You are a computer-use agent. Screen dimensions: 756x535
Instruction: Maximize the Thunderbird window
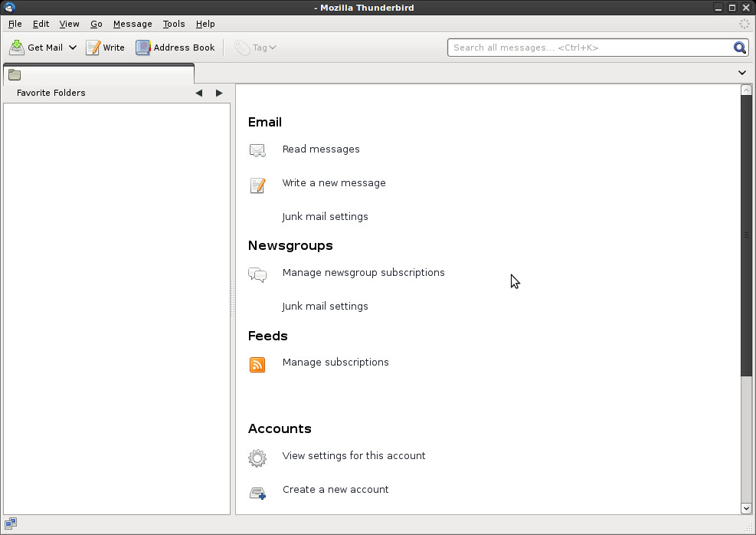coord(732,8)
